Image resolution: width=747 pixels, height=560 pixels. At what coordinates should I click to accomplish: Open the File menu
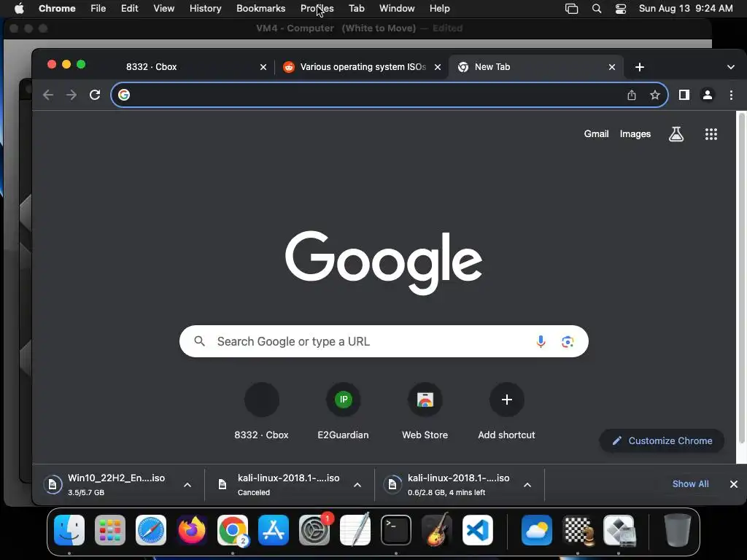tap(98, 9)
